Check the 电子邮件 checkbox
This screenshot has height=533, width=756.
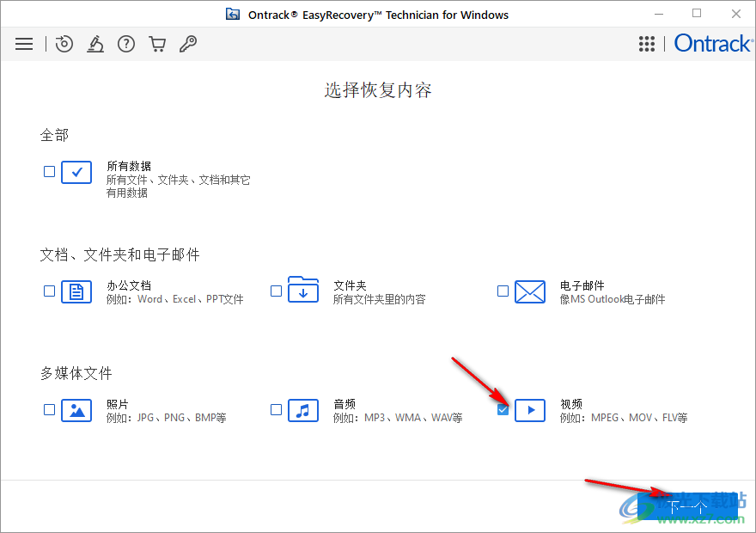point(503,291)
